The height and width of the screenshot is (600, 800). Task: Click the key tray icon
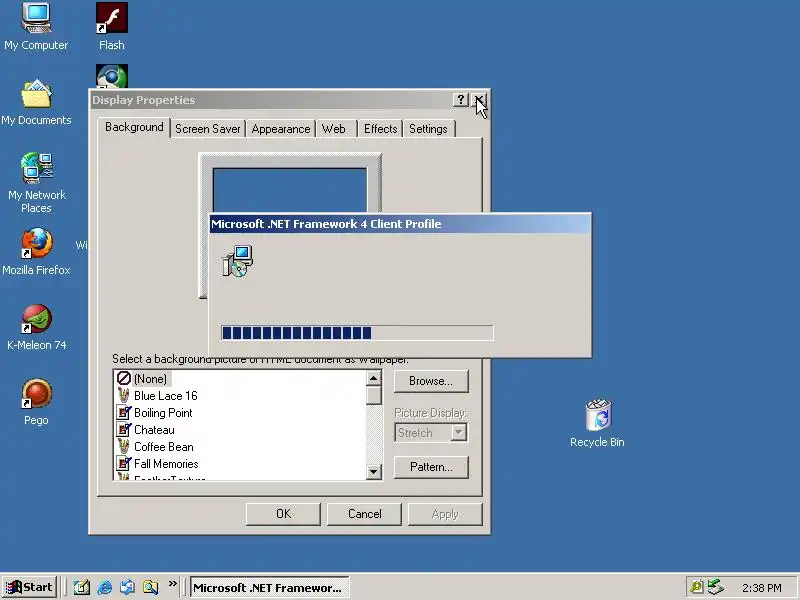tap(696, 587)
